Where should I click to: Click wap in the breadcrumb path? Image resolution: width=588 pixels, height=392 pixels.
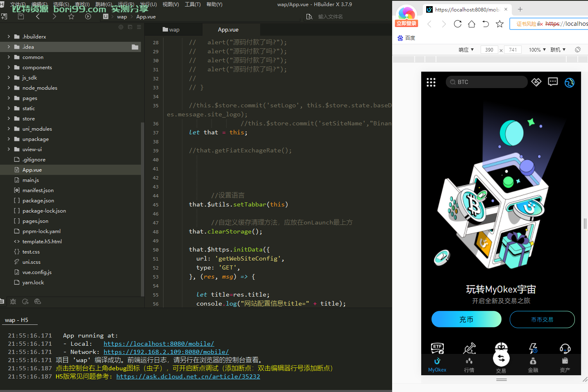pyautogui.click(x=122, y=17)
